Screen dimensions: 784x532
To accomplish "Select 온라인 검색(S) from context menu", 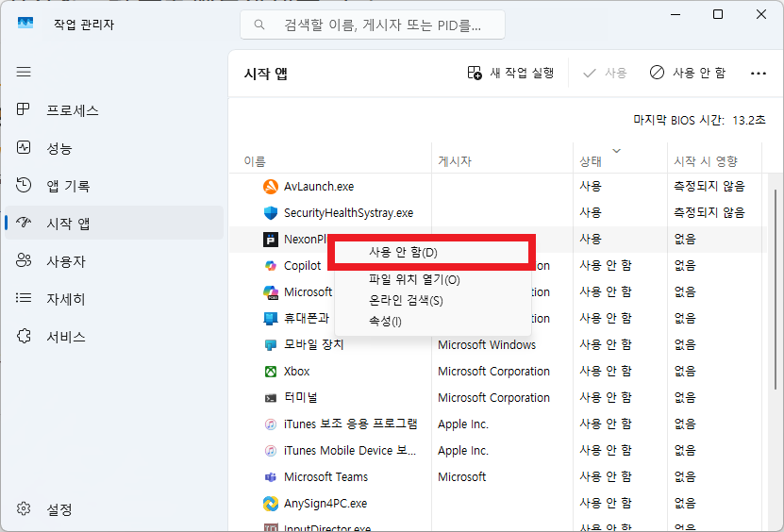I will (432, 301).
